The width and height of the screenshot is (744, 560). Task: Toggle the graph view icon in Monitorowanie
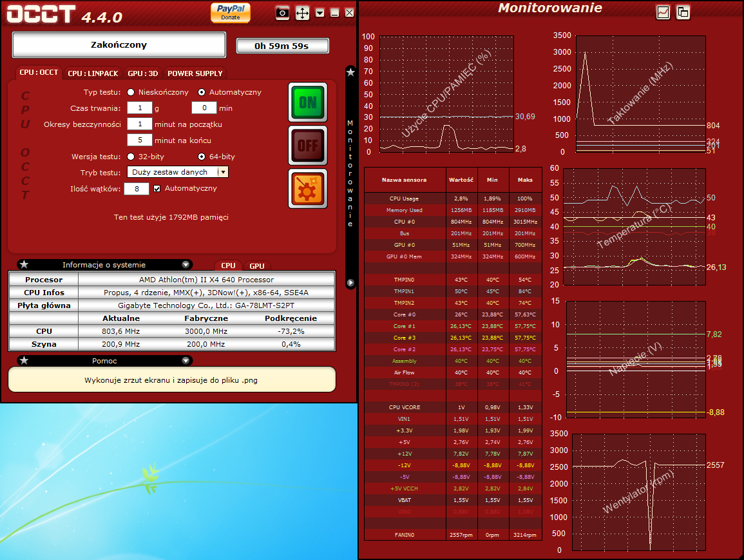pyautogui.click(x=663, y=12)
